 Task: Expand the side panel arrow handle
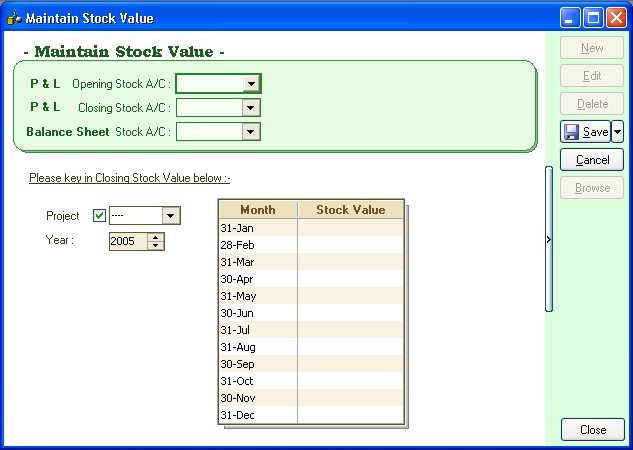pyautogui.click(x=549, y=239)
